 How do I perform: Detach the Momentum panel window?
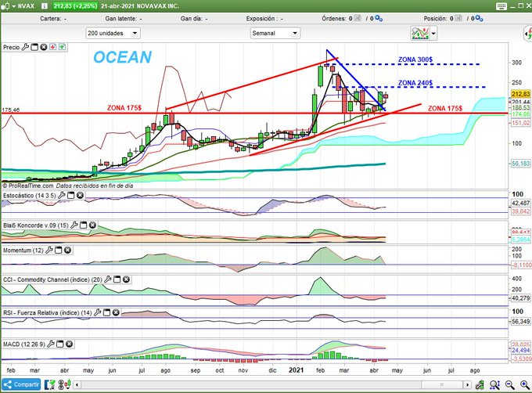pos(59,250)
